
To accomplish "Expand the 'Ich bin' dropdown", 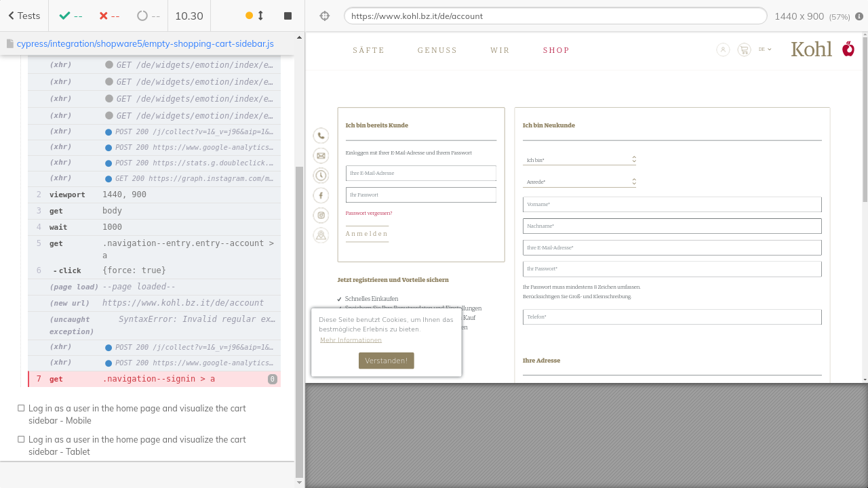I will 579,160.
